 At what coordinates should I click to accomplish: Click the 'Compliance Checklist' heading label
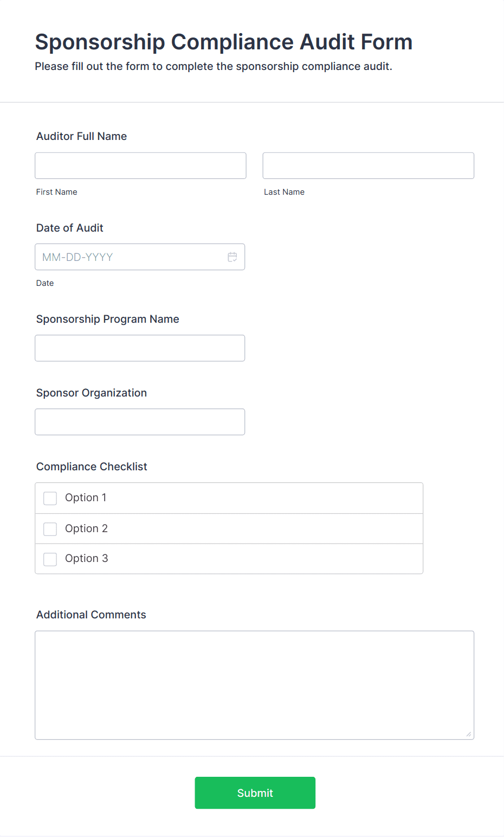point(92,467)
